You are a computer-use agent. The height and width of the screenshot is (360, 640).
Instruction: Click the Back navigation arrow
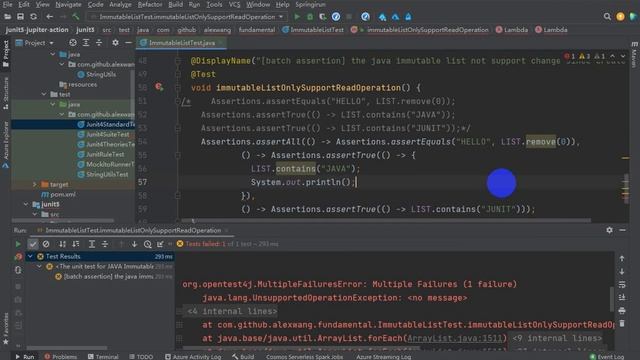click(49, 17)
